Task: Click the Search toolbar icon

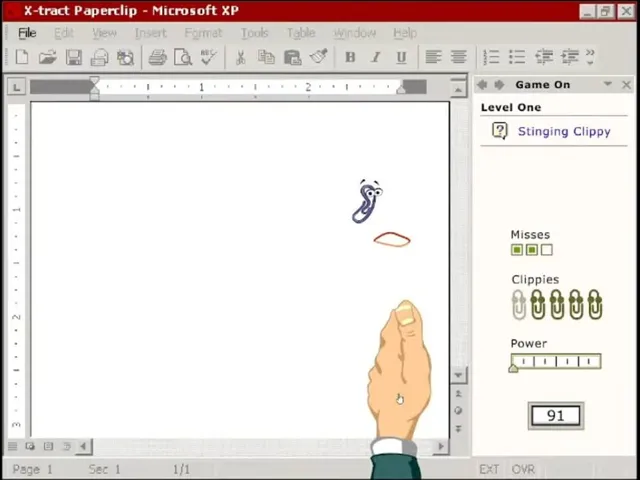Action: coord(125,58)
